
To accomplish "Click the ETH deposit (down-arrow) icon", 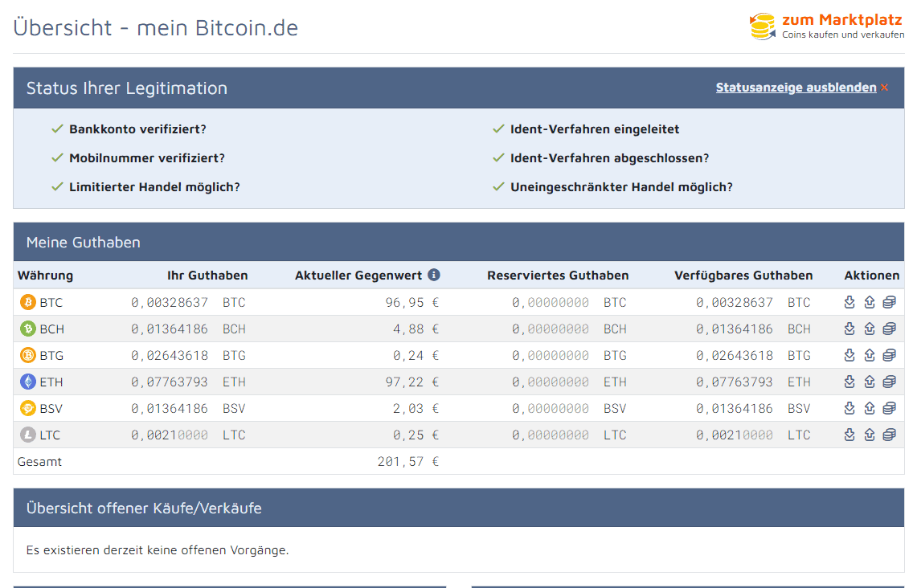I will tap(850, 382).
